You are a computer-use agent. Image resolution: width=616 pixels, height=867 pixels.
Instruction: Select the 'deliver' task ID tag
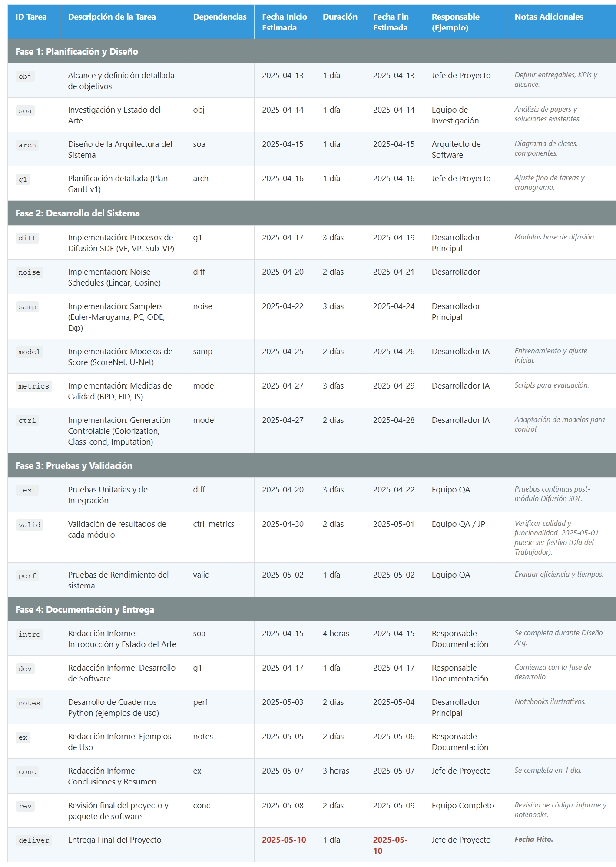(x=33, y=840)
